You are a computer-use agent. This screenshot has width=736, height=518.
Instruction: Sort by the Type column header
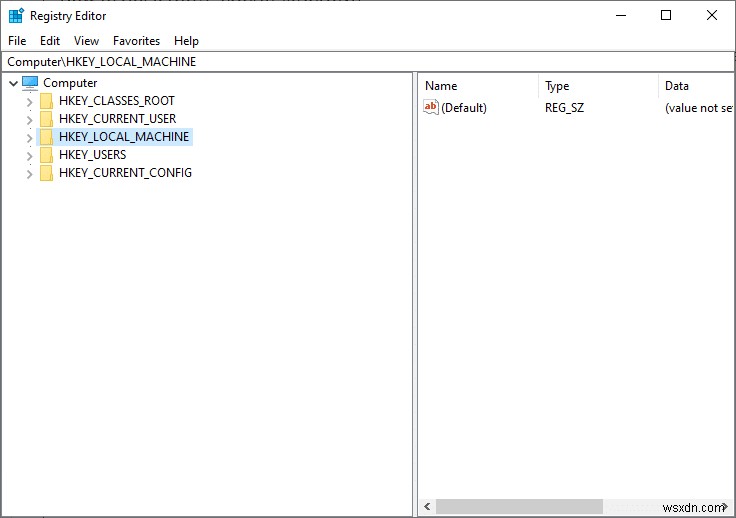(x=598, y=86)
